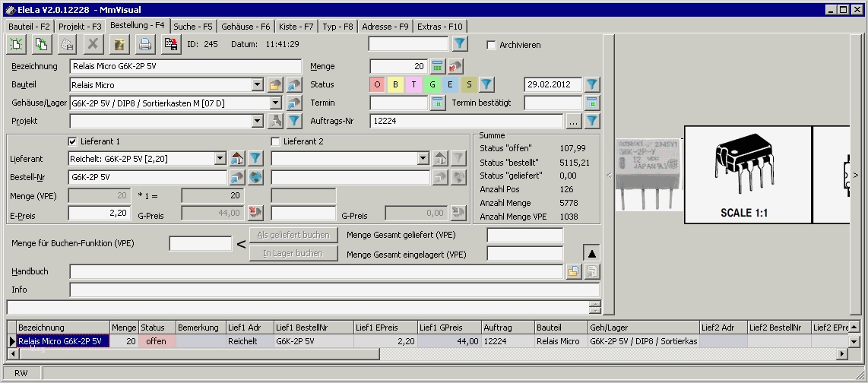The image size is (868, 383).
Task: Open the Extras - F10 tab
Action: click(440, 27)
